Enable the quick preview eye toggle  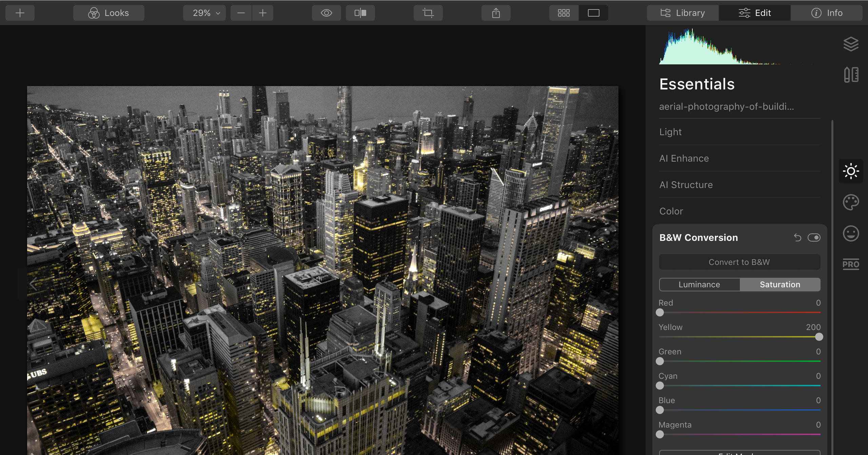coord(326,13)
